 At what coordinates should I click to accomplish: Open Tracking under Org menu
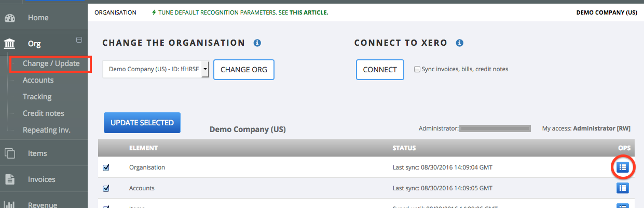coord(37,97)
